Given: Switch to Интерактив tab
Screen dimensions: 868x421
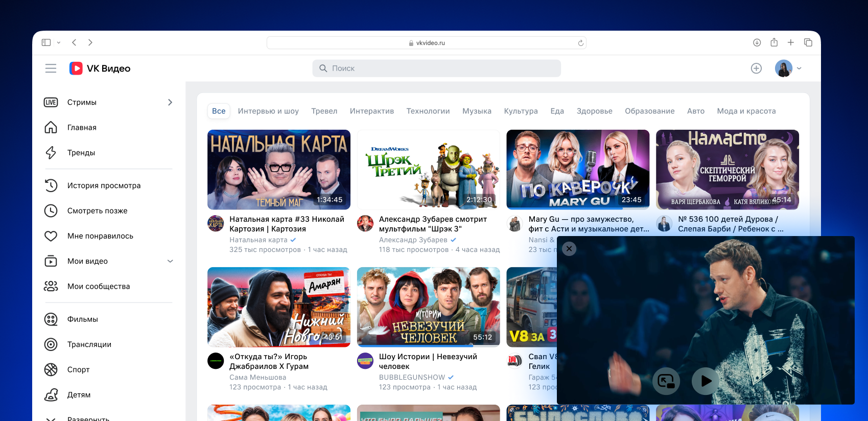Looking at the screenshot, I should point(372,111).
